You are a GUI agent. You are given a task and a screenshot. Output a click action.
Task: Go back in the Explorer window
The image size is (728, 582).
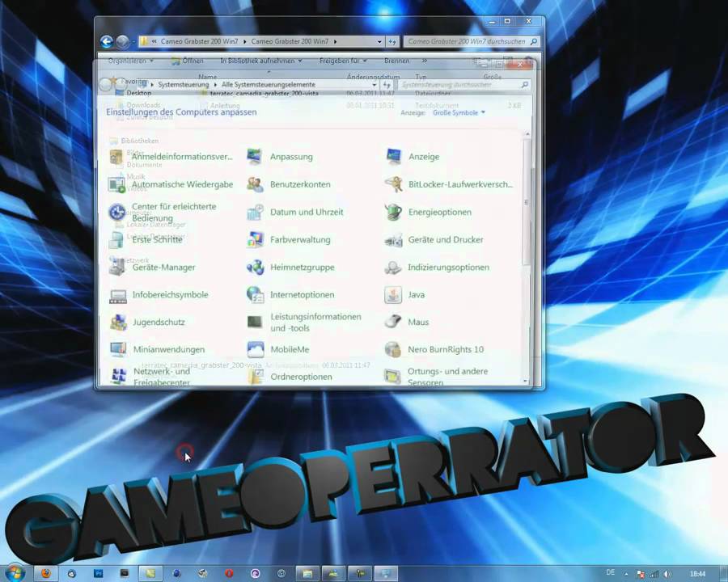pos(107,42)
